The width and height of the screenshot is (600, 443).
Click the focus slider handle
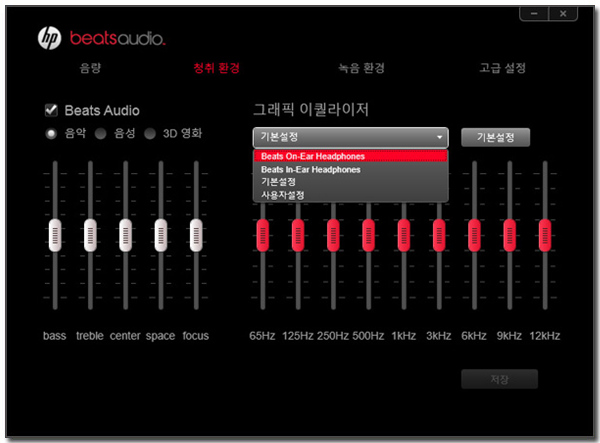click(x=196, y=235)
